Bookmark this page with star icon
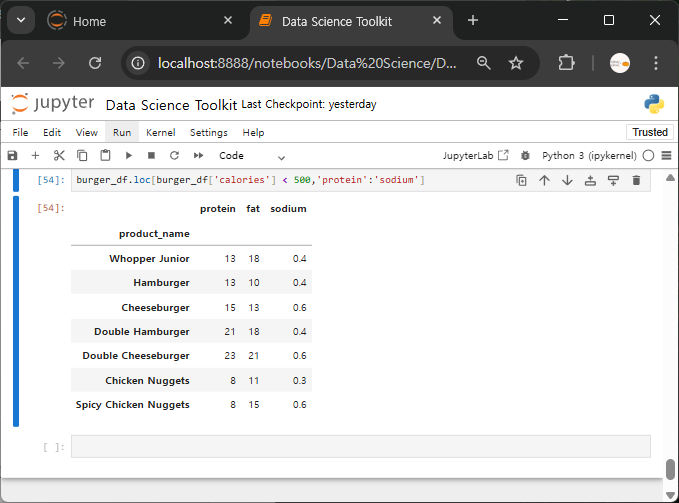 pyautogui.click(x=516, y=63)
